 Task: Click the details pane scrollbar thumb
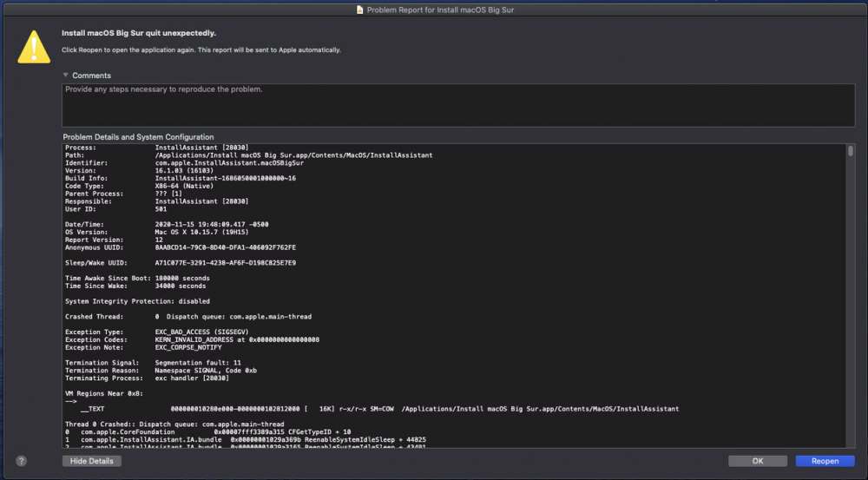(x=851, y=150)
